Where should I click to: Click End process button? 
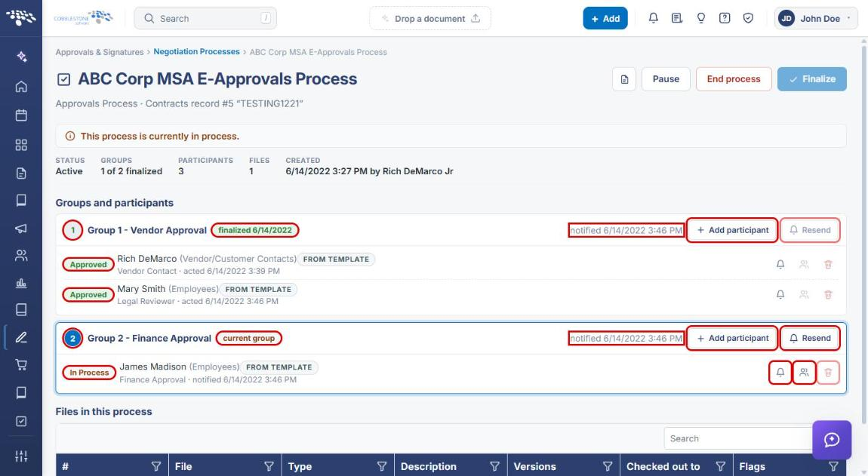pyautogui.click(x=734, y=79)
